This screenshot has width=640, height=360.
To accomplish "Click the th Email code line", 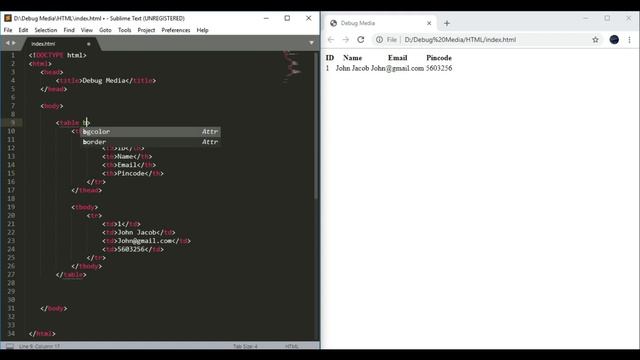I will [x=129, y=165].
